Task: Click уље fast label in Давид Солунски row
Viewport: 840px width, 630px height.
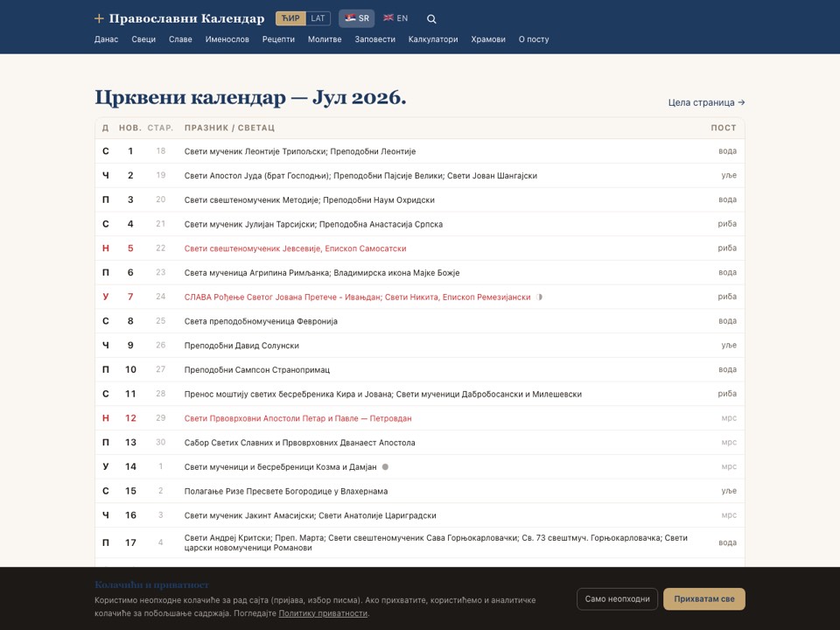Action: pyautogui.click(x=729, y=346)
